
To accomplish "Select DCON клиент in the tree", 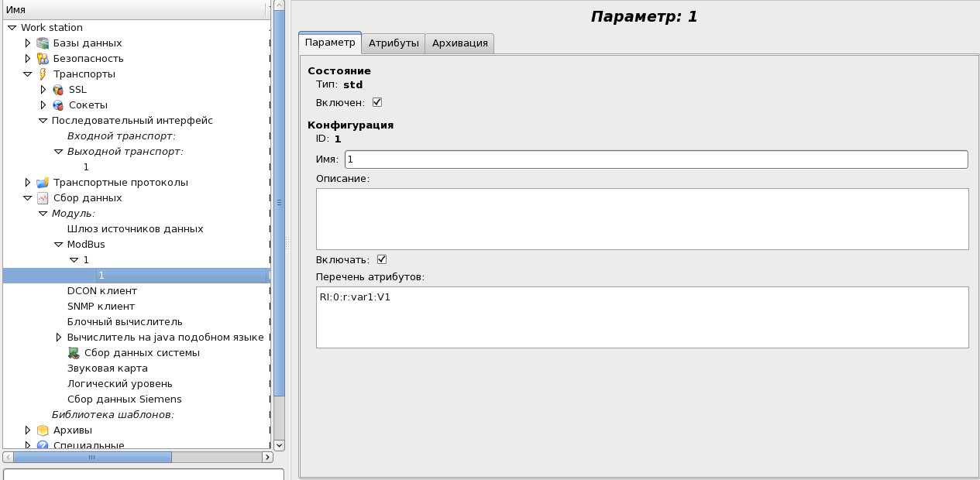I will tap(101, 291).
